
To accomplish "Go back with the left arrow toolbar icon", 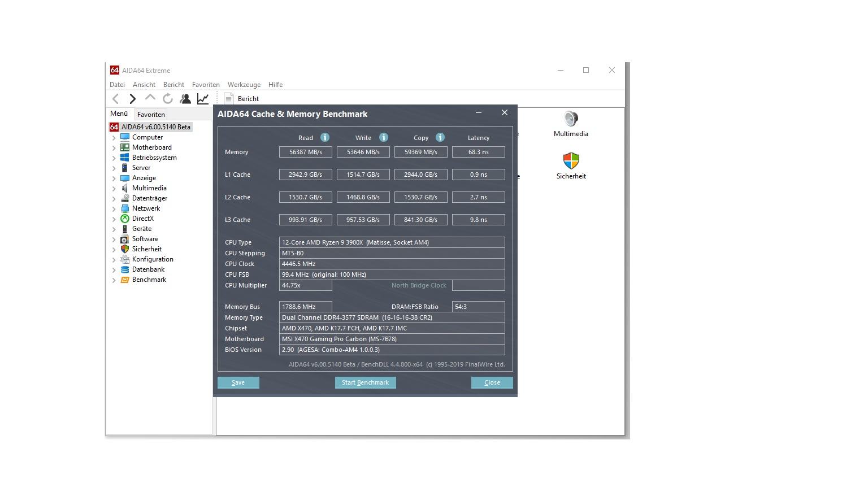I will pos(116,99).
